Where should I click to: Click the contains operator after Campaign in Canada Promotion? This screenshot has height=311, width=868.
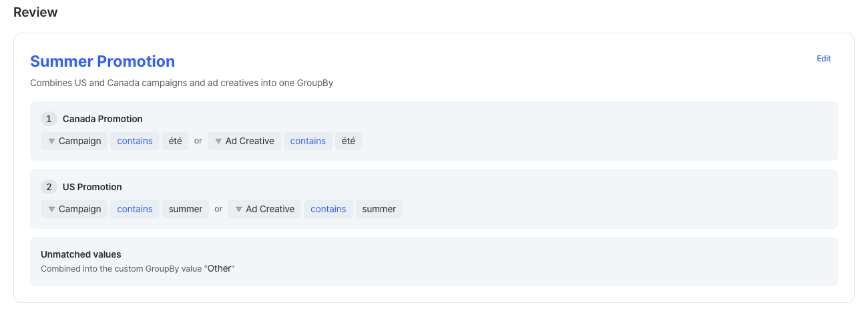coord(135,141)
